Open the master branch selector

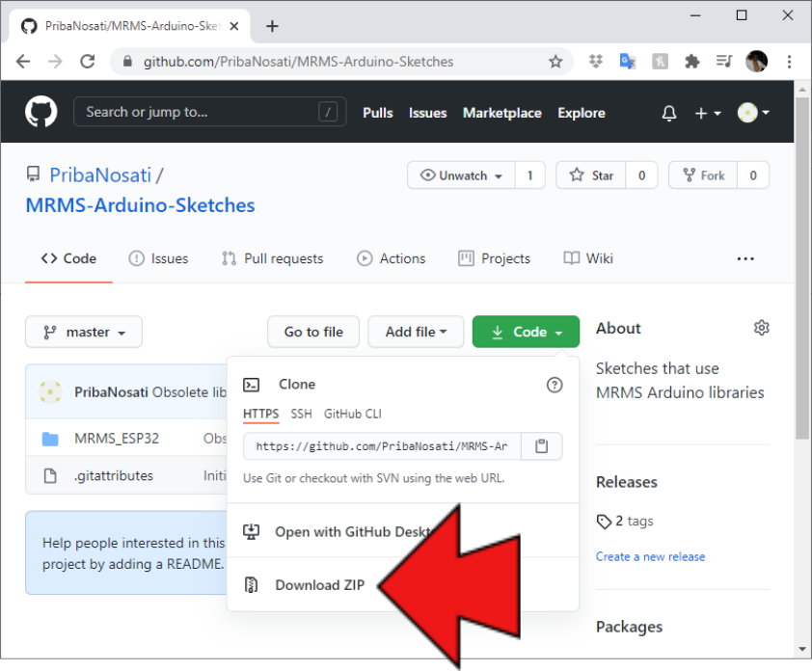pyautogui.click(x=84, y=332)
